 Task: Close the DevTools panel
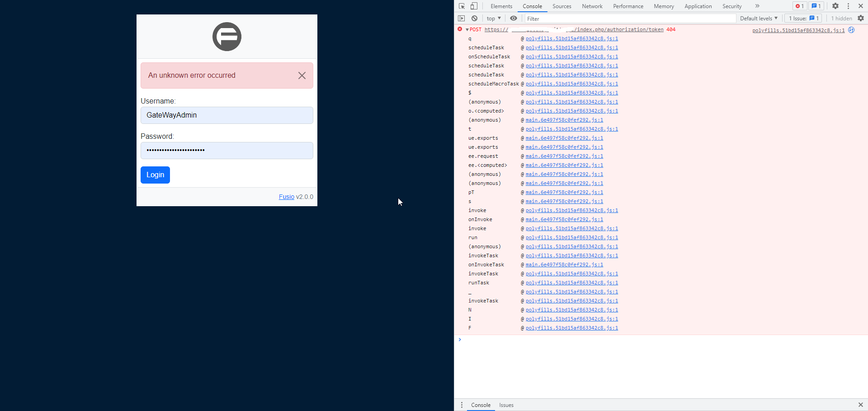[861, 6]
